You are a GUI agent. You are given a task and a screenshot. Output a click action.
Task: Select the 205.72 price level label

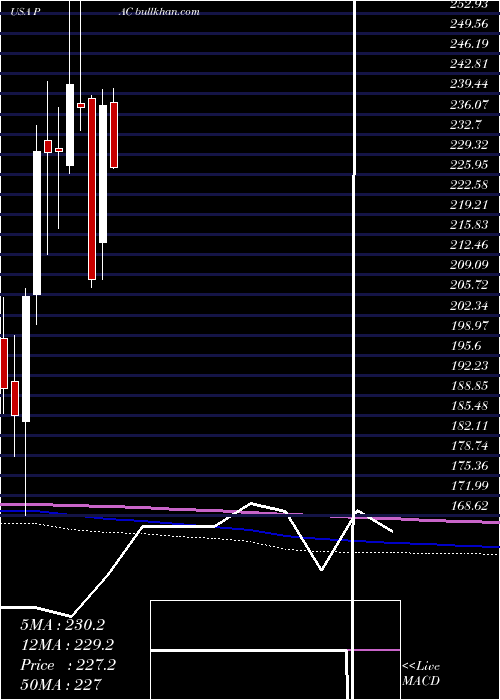click(469, 285)
